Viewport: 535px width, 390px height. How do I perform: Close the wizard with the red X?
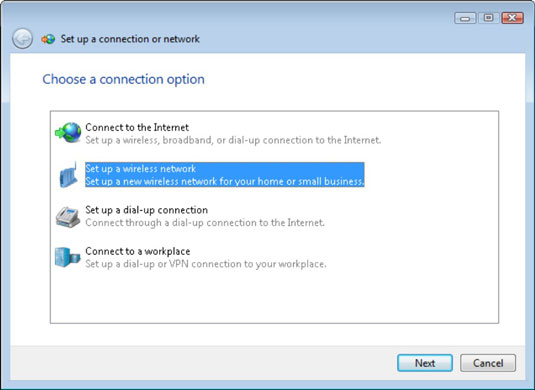point(512,18)
